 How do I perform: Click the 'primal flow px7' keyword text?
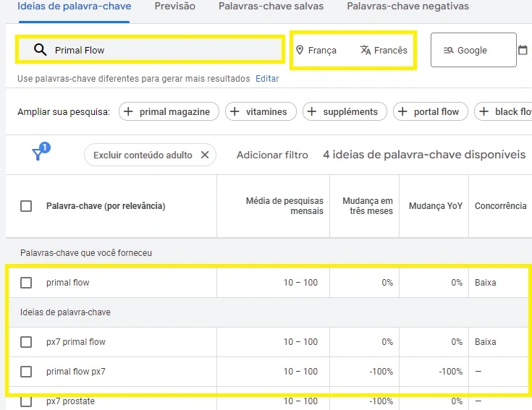[76, 372]
